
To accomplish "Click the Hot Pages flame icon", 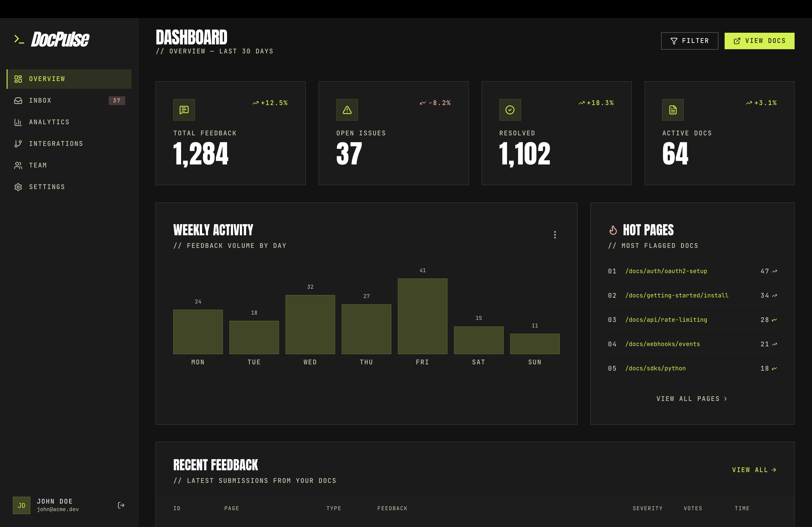I will (613, 230).
